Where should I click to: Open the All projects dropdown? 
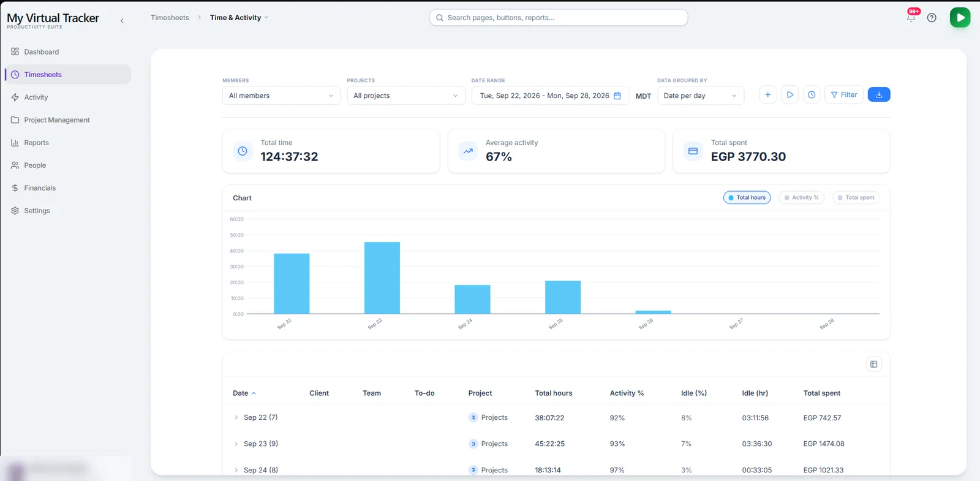pyautogui.click(x=405, y=96)
